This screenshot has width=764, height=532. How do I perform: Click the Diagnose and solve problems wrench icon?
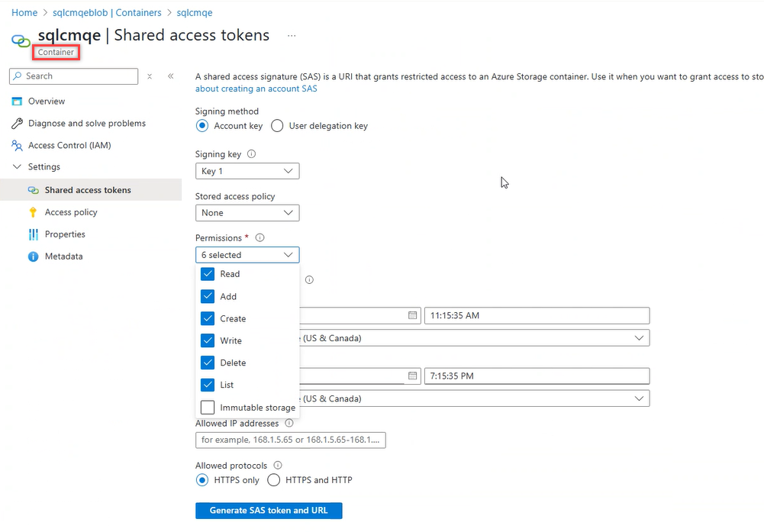click(x=17, y=124)
